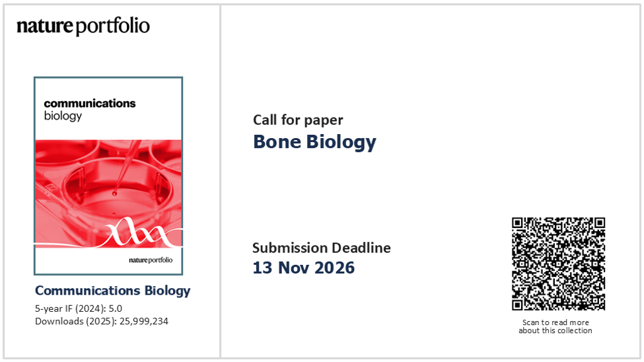644x362 pixels.
Task: Click the 'Submission Deadline' label
Action: 322,248
